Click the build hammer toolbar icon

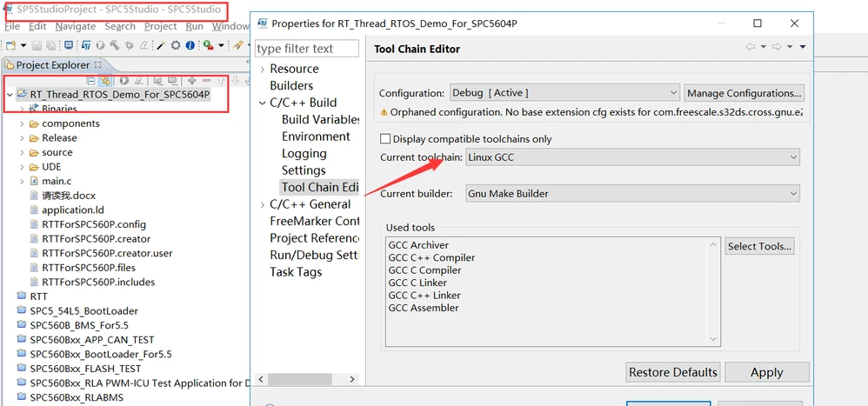(115, 45)
